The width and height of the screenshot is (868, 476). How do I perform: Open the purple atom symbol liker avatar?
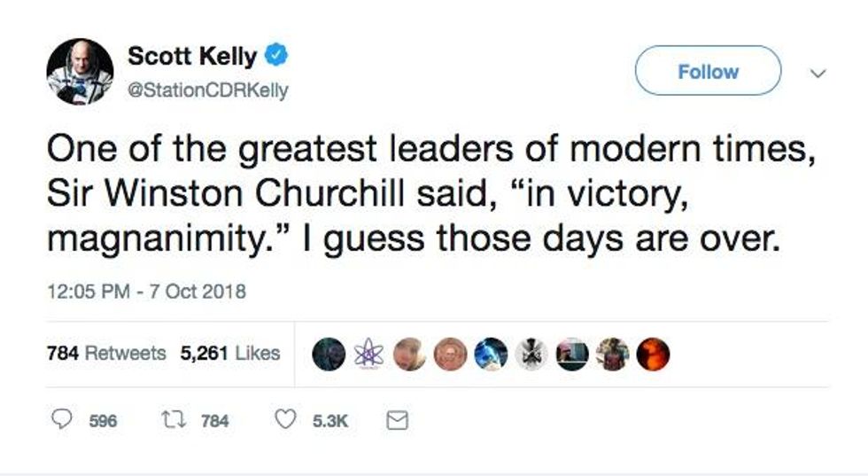pyautogui.click(x=368, y=354)
